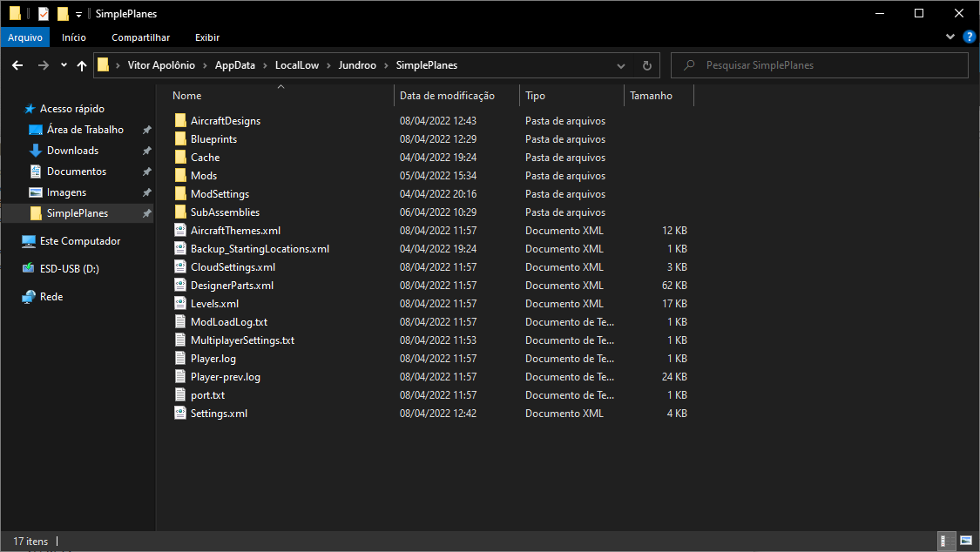Click Vitor Apolônio in the address path
Screen dimensions: 980x552
[161, 65]
